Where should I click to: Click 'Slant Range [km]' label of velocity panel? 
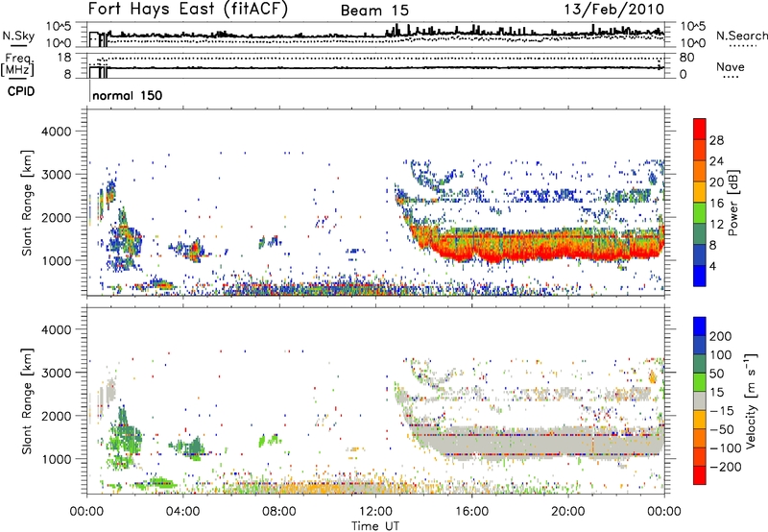[x=27, y=401]
